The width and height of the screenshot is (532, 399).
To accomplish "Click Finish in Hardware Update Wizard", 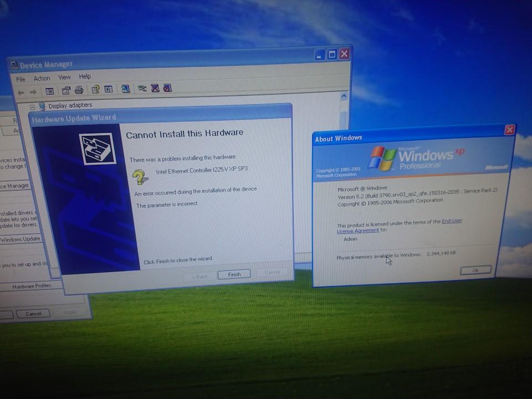I will pos(234,274).
